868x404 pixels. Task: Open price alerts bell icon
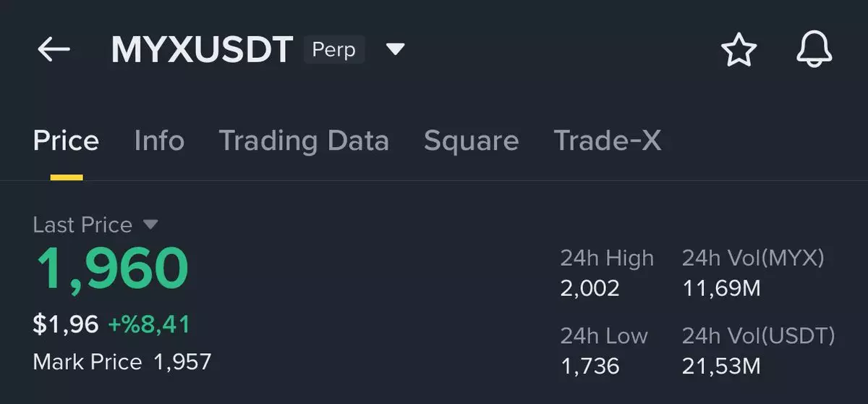point(814,51)
